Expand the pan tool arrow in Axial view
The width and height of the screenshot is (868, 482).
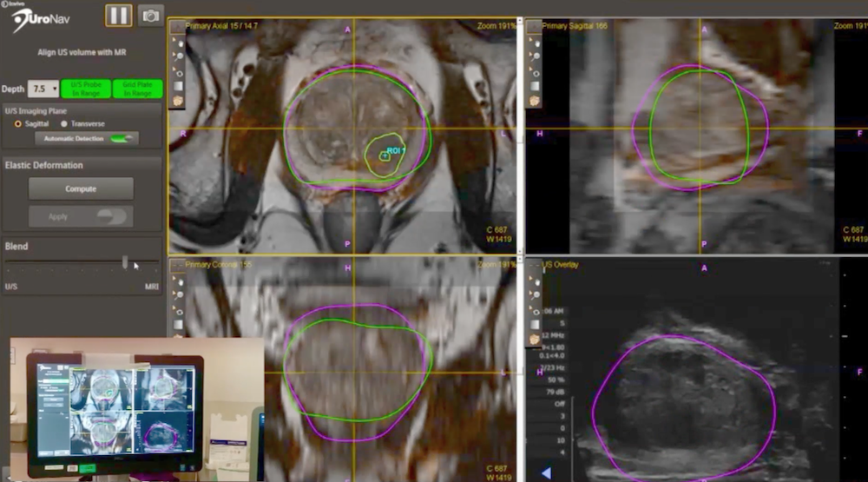click(x=174, y=40)
